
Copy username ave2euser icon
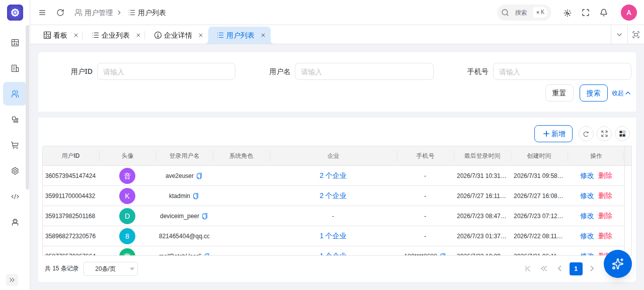199,176
